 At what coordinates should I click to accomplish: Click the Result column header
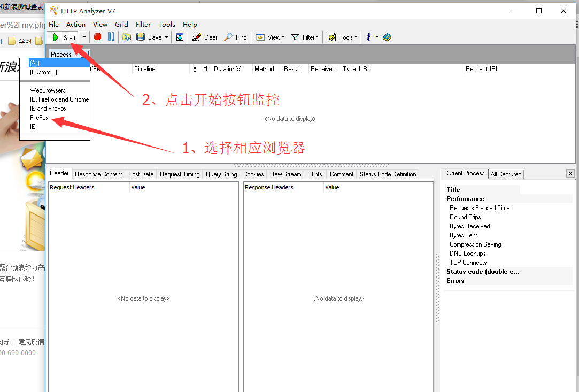coord(295,69)
